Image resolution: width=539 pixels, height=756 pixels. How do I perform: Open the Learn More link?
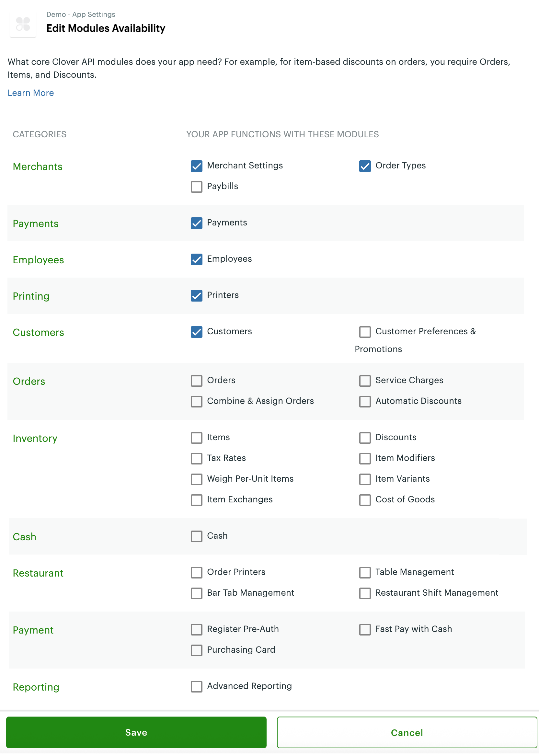(x=30, y=93)
